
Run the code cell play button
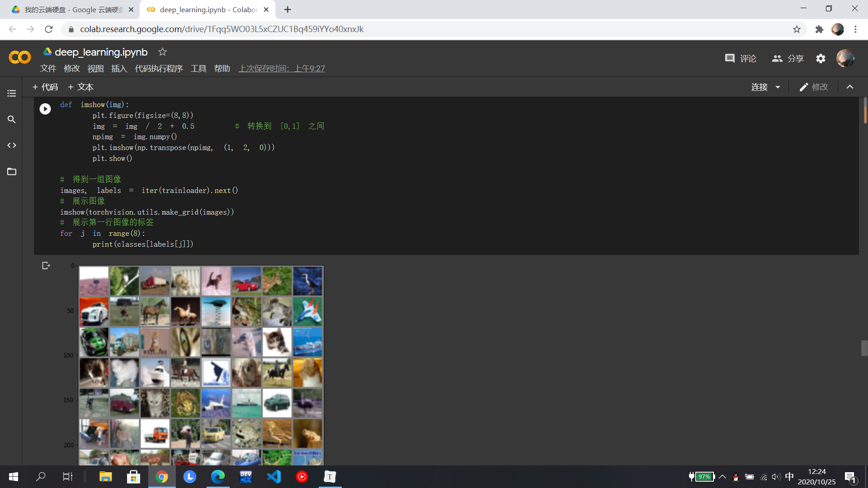point(45,109)
